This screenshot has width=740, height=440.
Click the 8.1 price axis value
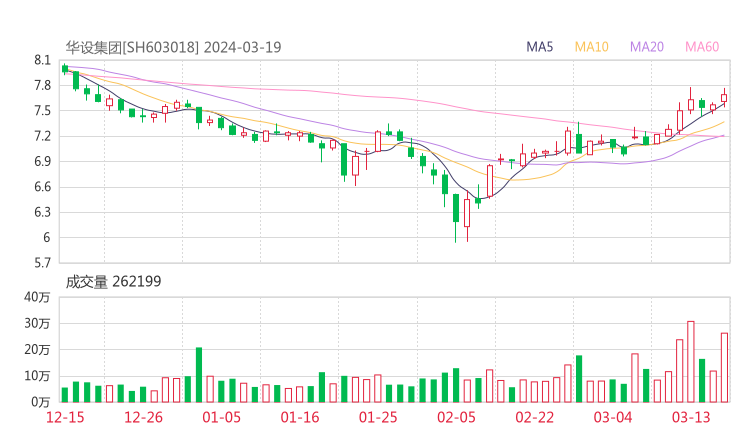42,60
